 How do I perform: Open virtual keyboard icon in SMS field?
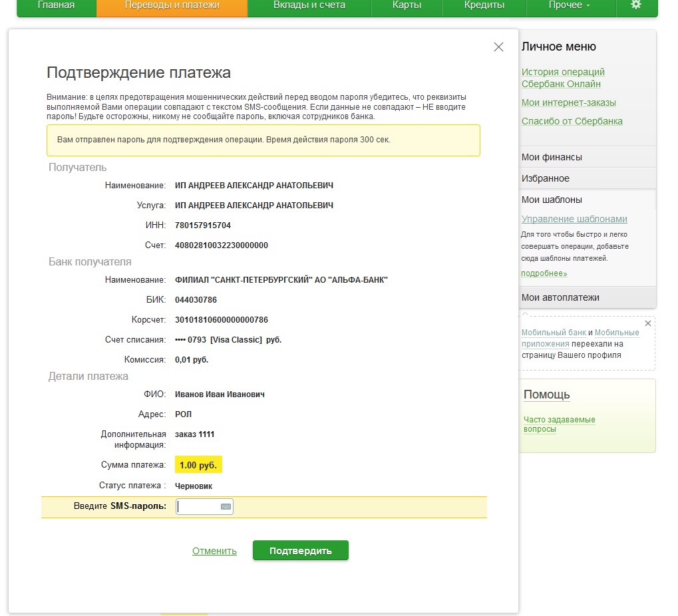(x=226, y=507)
